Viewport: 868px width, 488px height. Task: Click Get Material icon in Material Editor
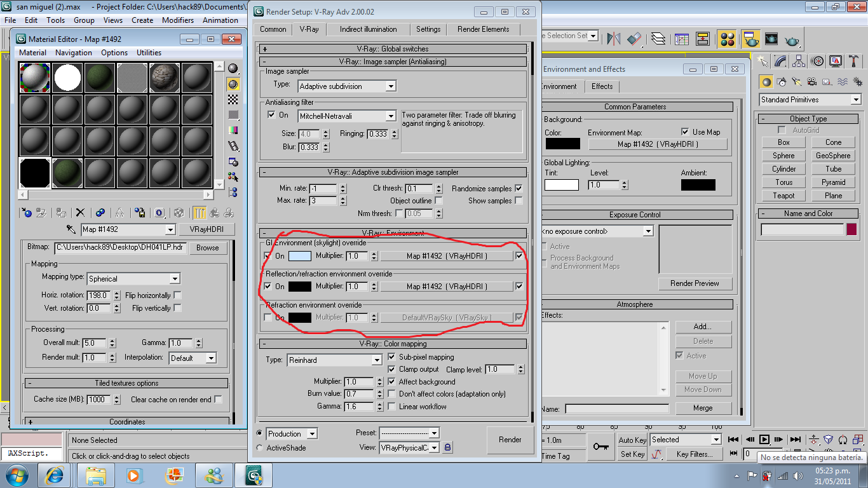tap(26, 213)
